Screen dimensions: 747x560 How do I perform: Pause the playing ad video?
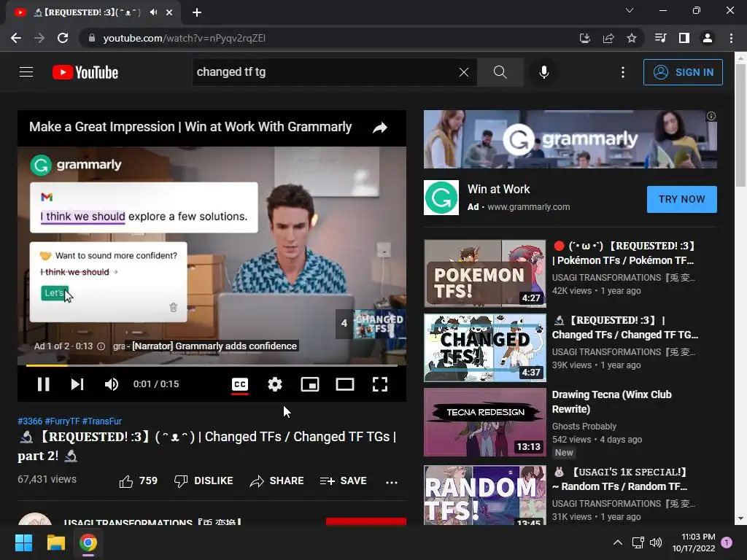coord(43,384)
